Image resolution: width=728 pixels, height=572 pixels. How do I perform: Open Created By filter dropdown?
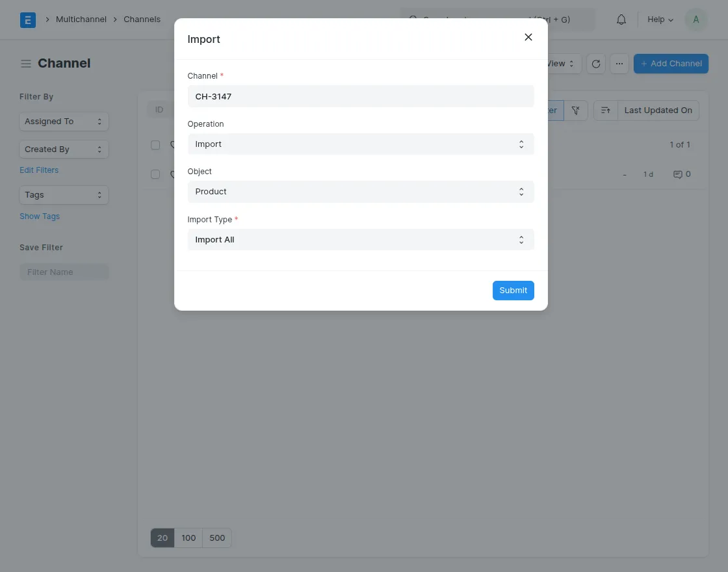pyautogui.click(x=64, y=149)
